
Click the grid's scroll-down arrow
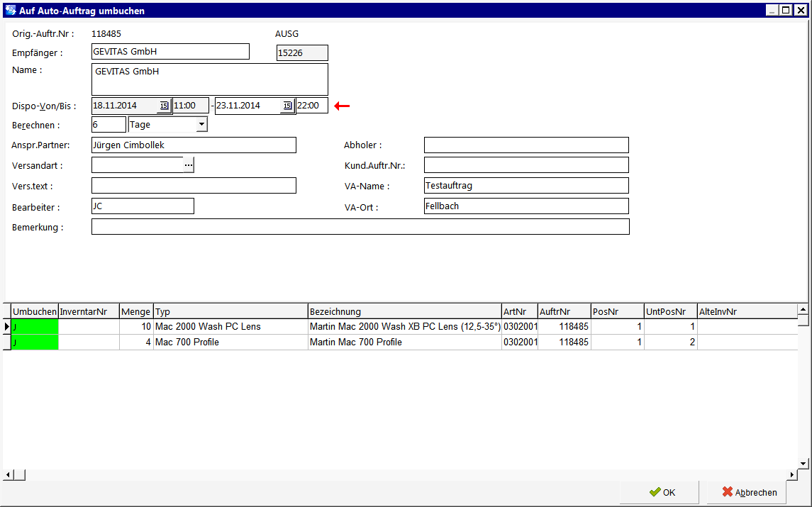point(803,464)
